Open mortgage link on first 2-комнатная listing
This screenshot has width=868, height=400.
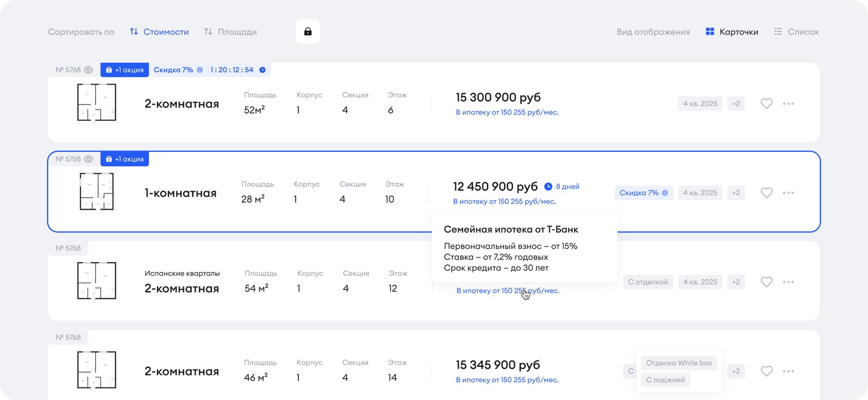507,112
